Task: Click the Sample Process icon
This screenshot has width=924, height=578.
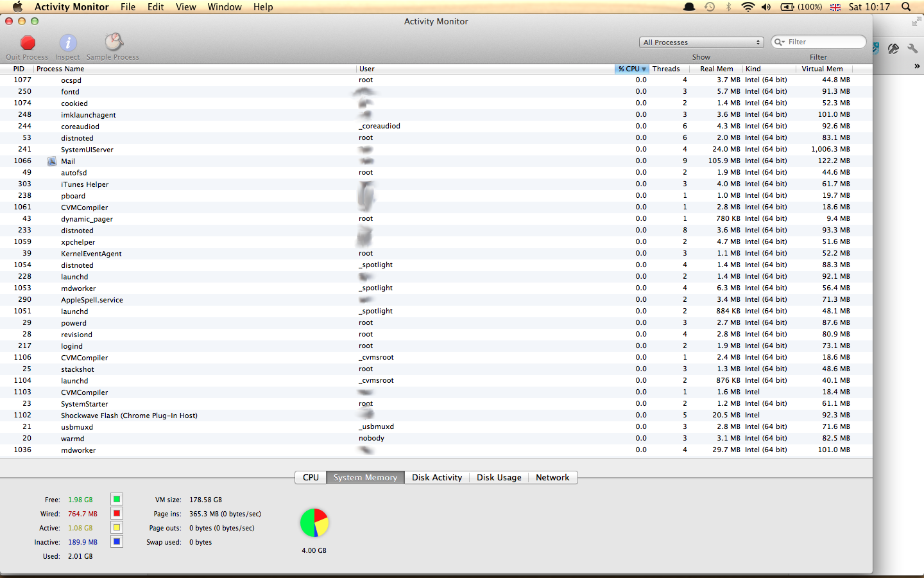Action: (114, 42)
